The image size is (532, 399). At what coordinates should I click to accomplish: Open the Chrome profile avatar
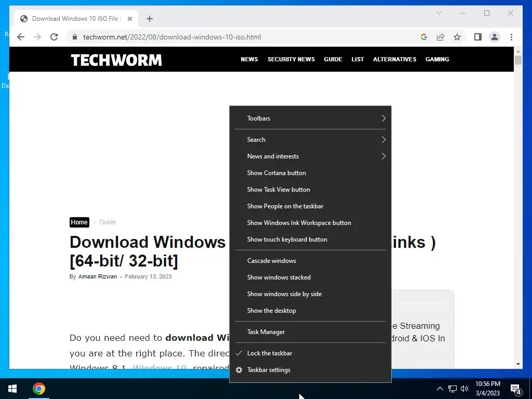pos(495,37)
